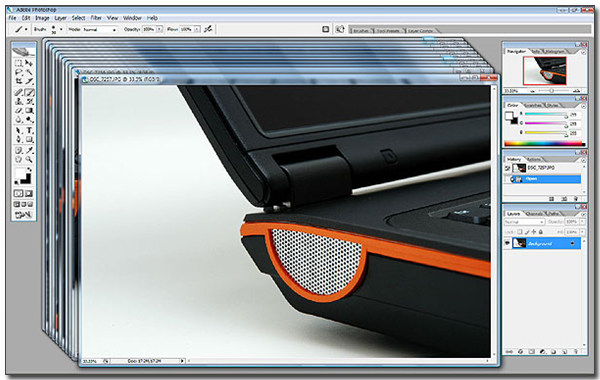Open the layer blend mode dropdown

[x=524, y=222]
